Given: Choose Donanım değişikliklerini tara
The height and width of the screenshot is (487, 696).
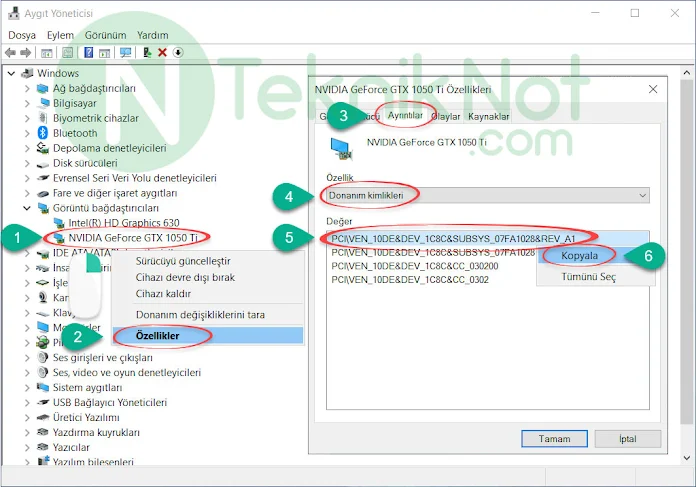Looking at the screenshot, I should [x=208, y=315].
